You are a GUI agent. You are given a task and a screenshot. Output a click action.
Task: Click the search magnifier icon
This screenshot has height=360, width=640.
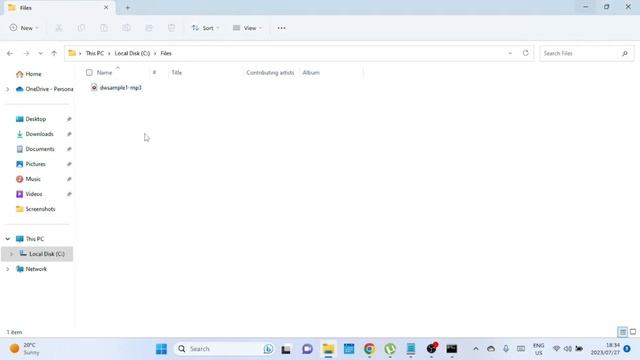tap(625, 53)
